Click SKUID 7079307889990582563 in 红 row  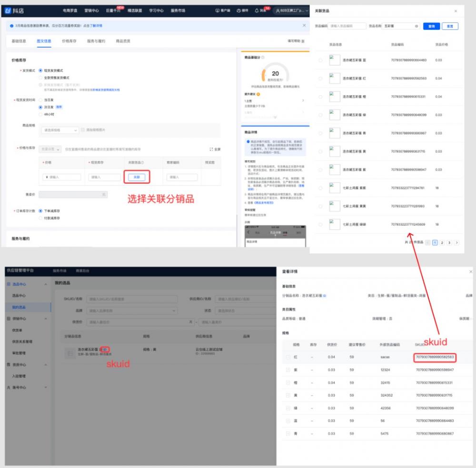435,357
